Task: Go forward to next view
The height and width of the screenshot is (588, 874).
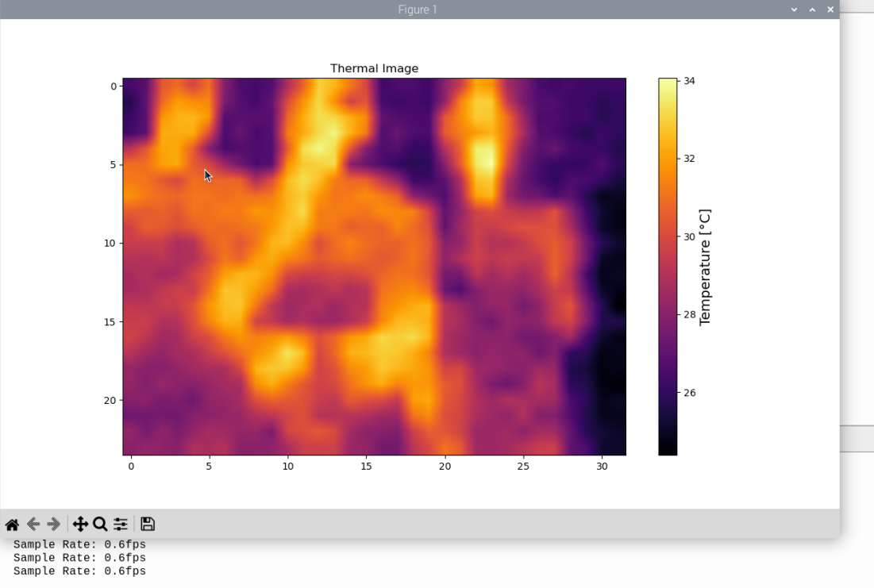Action: 54,525
